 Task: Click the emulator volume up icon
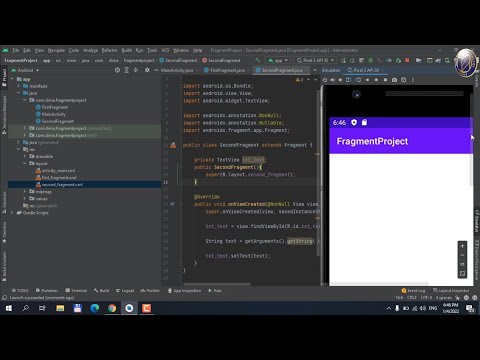[x=333, y=80]
